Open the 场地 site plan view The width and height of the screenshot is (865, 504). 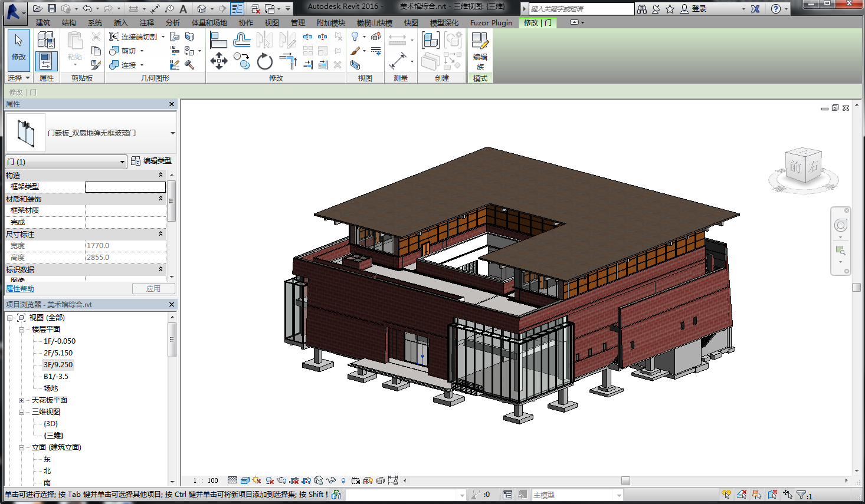(x=51, y=388)
